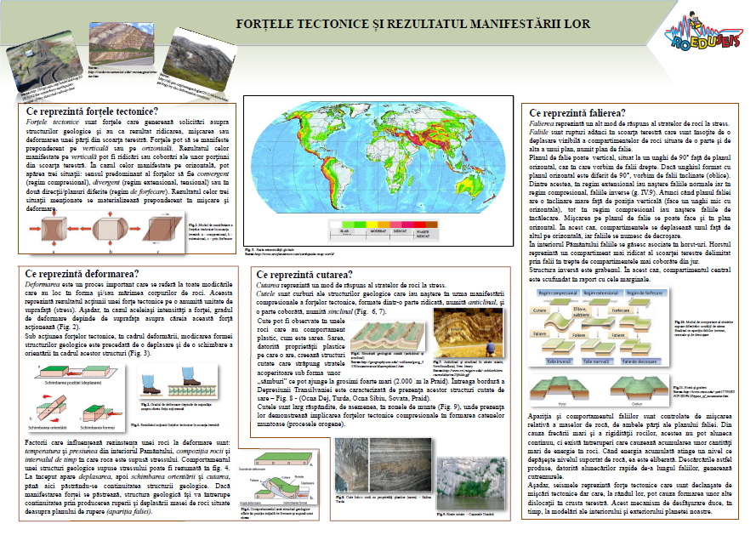
Task: Click the 'SLAB' legend label
Action: click(344, 231)
